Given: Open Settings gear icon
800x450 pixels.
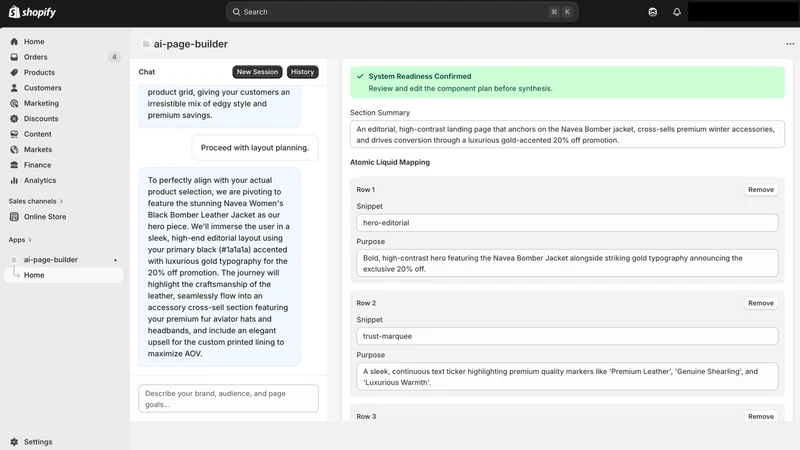Looking at the screenshot, I should point(14,442).
